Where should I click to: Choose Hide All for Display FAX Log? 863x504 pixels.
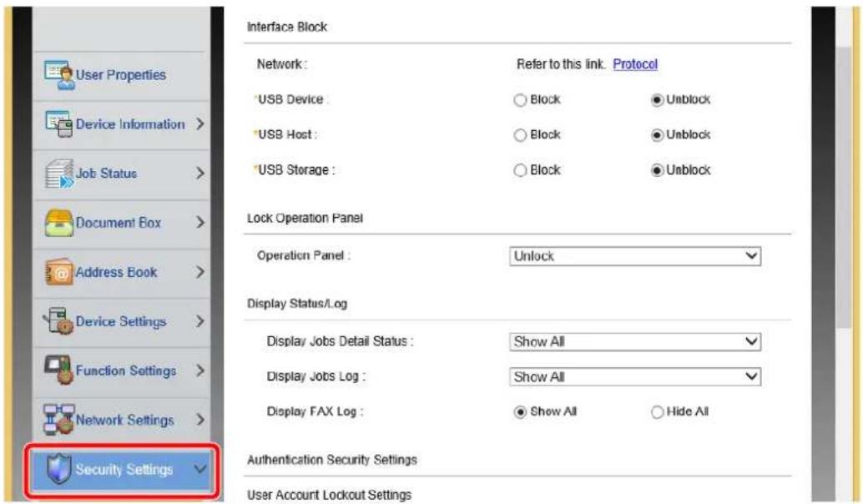(x=657, y=412)
